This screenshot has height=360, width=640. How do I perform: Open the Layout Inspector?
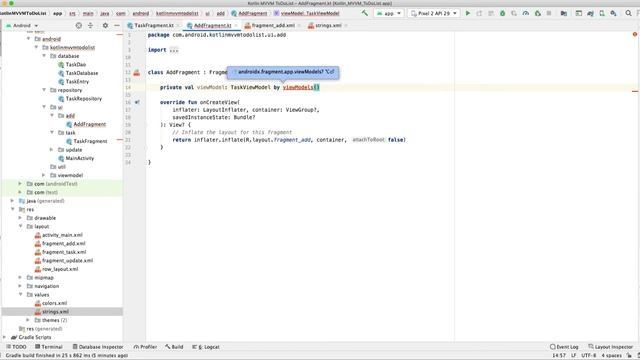coord(611,347)
